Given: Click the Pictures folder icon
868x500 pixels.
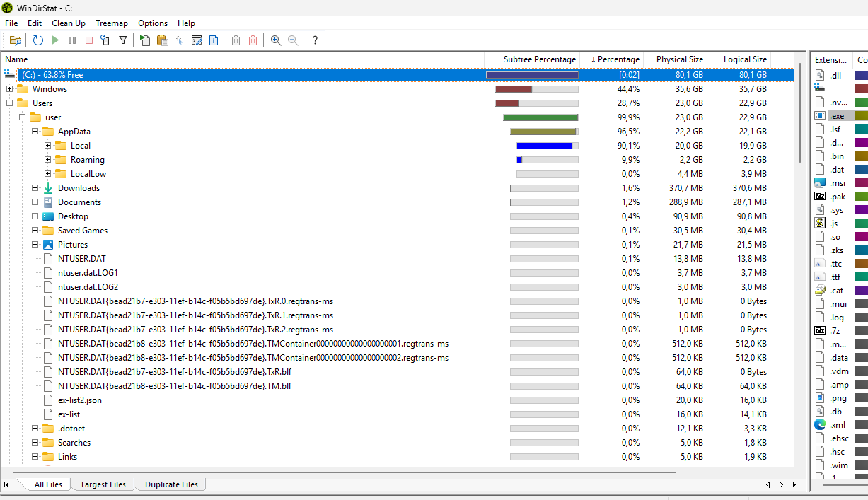Looking at the screenshot, I should pos(48,245).
